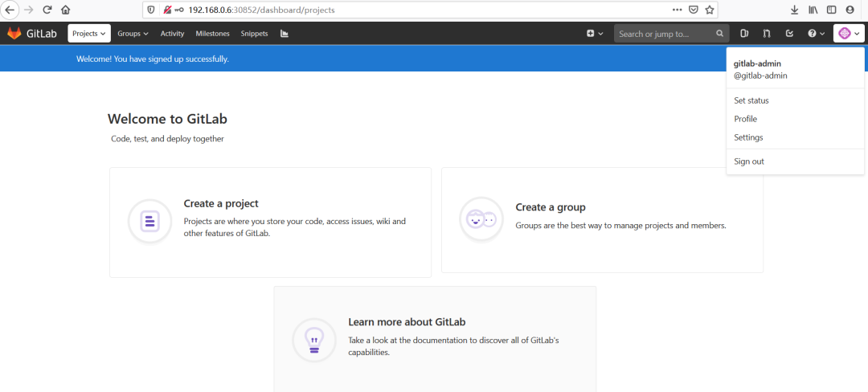Click gitlab-admin name in user menu

click(757, 63)
